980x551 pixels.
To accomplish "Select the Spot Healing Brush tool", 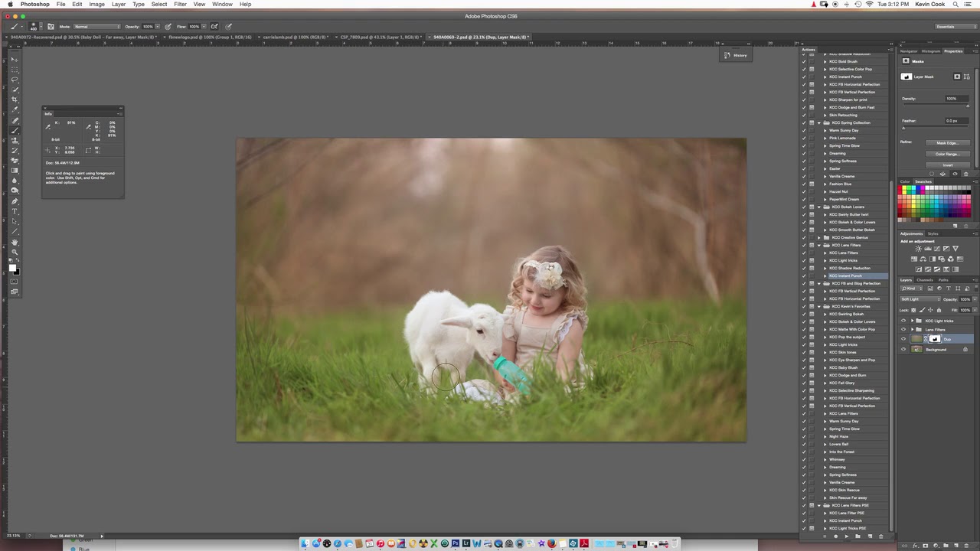I will [x=14, y=121].
